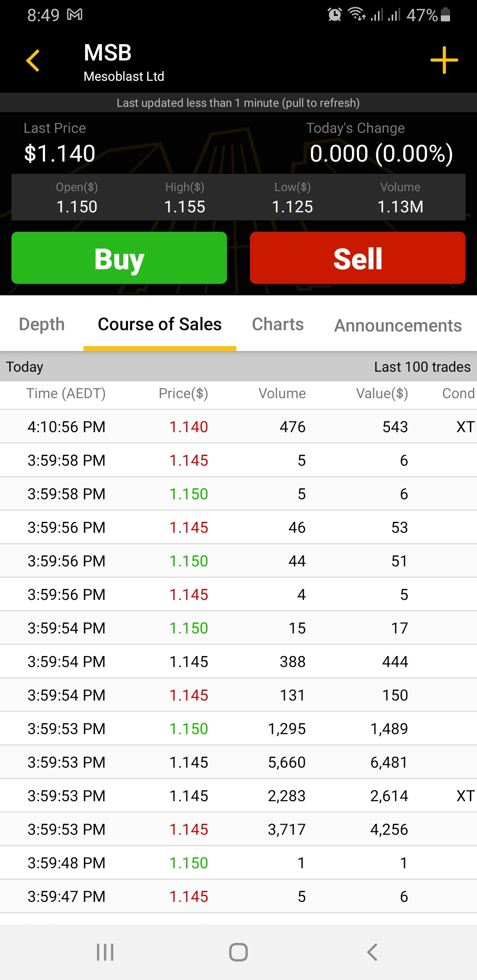477x980 pixels.
Task: Tap the Value($) column header
Action: coord(382,393)
